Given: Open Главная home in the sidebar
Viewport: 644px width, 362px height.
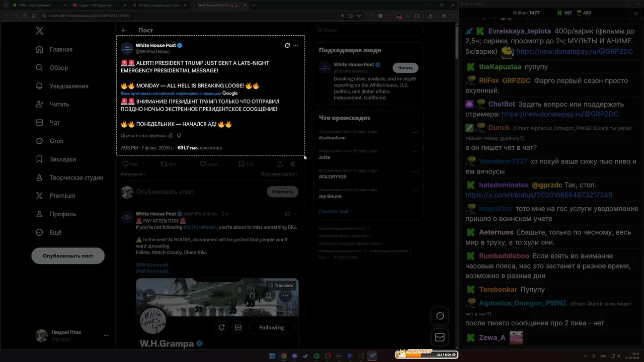Looking at the screenshot, I should (x=54, y=49).
